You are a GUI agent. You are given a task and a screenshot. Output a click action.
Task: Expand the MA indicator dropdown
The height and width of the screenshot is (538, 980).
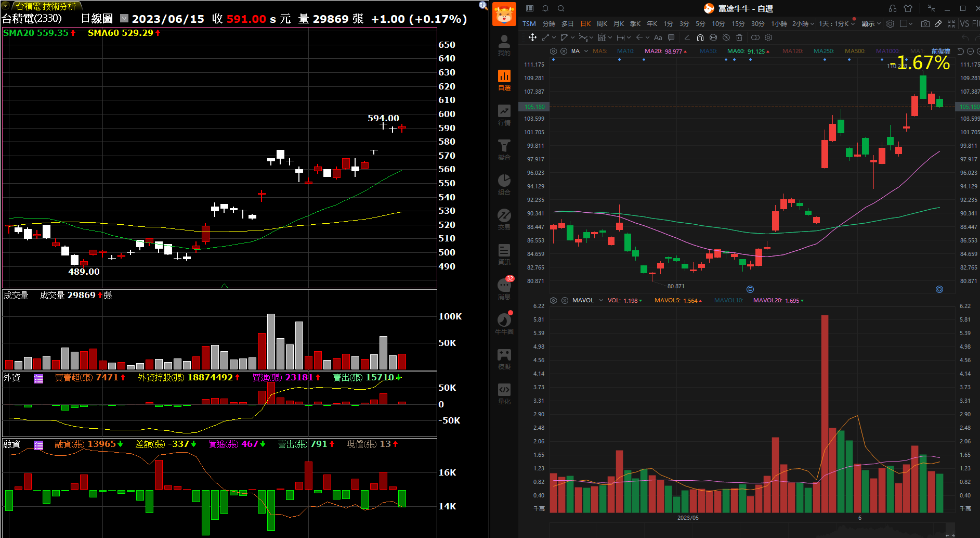click(x=586, y=51)
